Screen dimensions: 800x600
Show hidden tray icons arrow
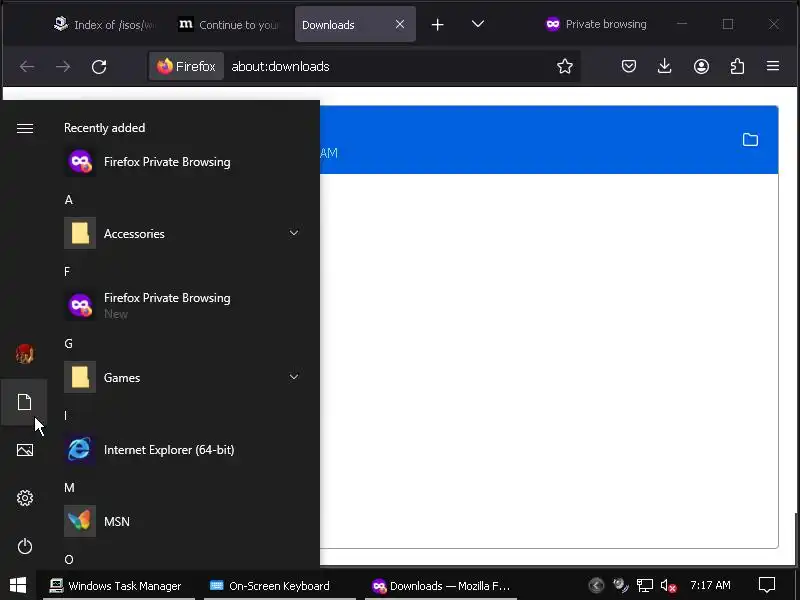point(596,585)
